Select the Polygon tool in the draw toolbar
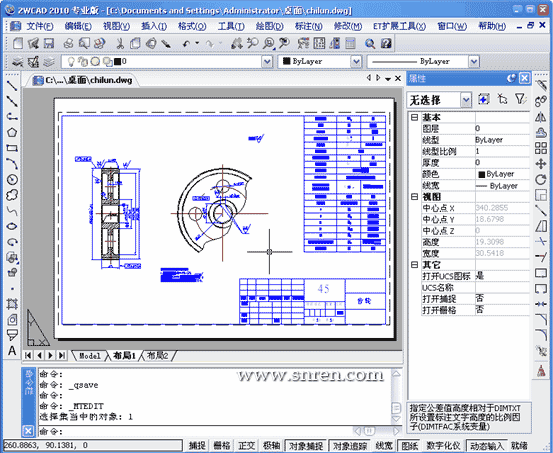The image size is (553, 453). pos(12,133)
